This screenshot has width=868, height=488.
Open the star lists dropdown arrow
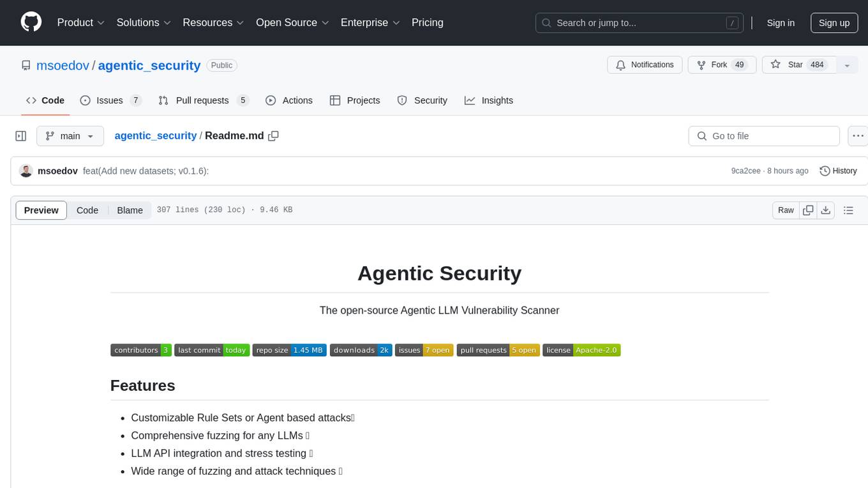click(847, 65)
